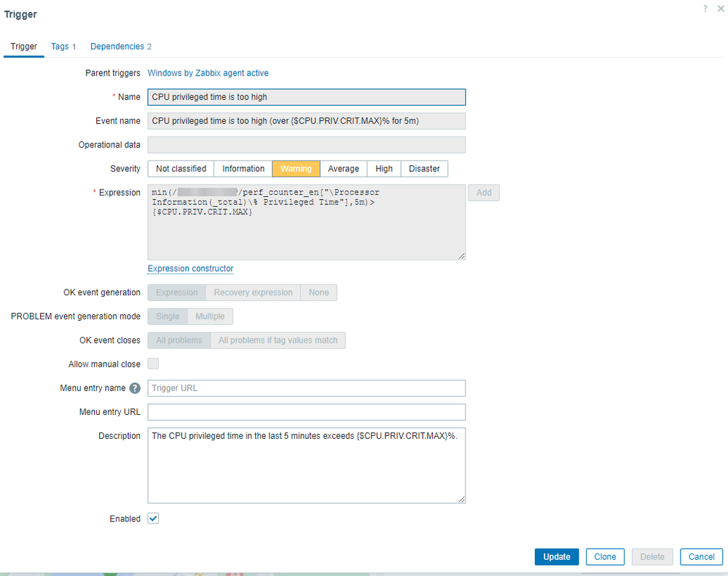728x576 pixels.
Task: Select the Disaster severity level
Action: pyautogui.click(x=424, y=168)
